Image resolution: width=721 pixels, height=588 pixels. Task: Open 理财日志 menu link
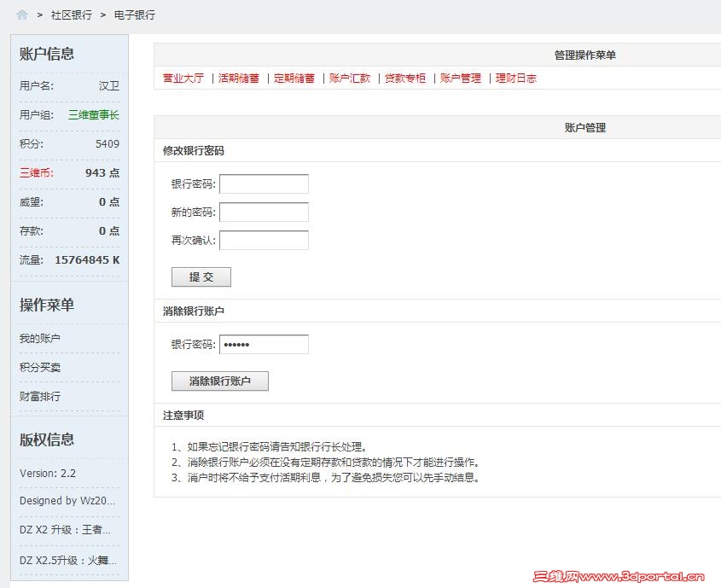516,79
